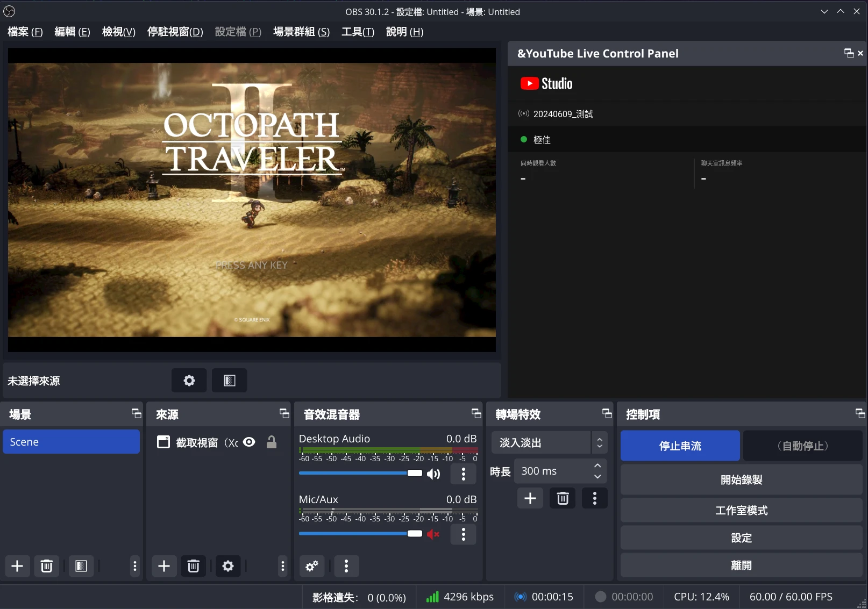The image size is (868, 609).
Task: Undock the Sources panel float icon
Action: click(284, 413)
